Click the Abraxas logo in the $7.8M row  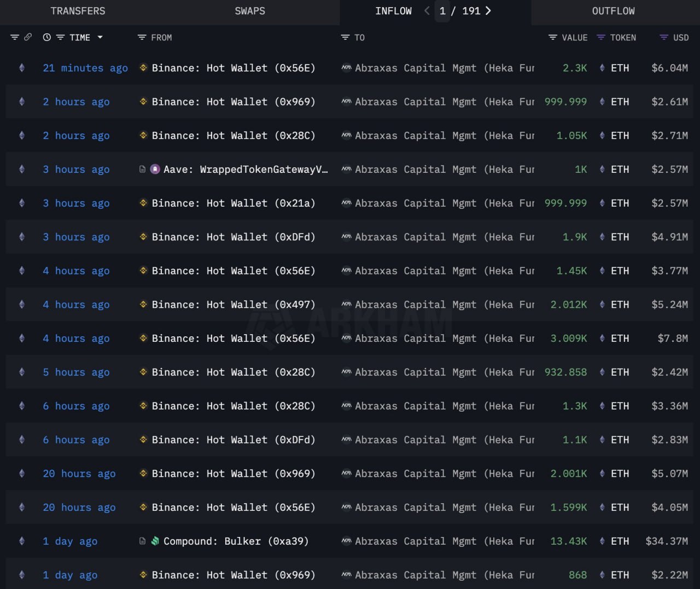(346, 338)
